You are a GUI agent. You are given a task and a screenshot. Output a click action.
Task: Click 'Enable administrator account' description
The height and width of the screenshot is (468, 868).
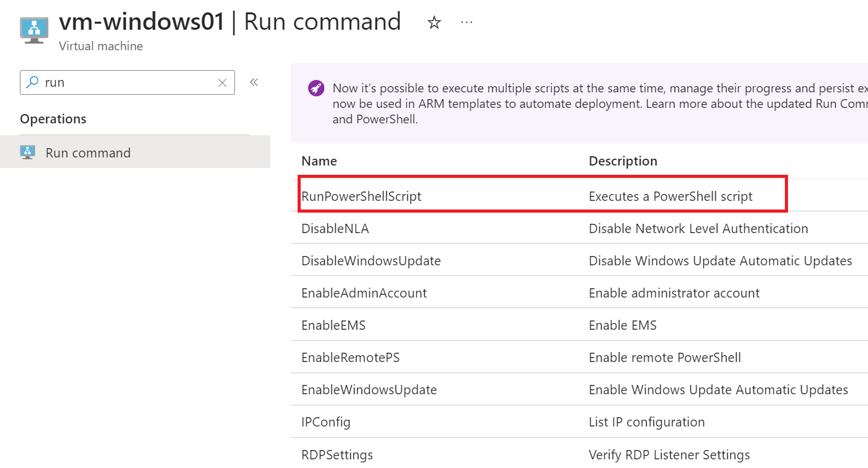(x=675, y=293)
